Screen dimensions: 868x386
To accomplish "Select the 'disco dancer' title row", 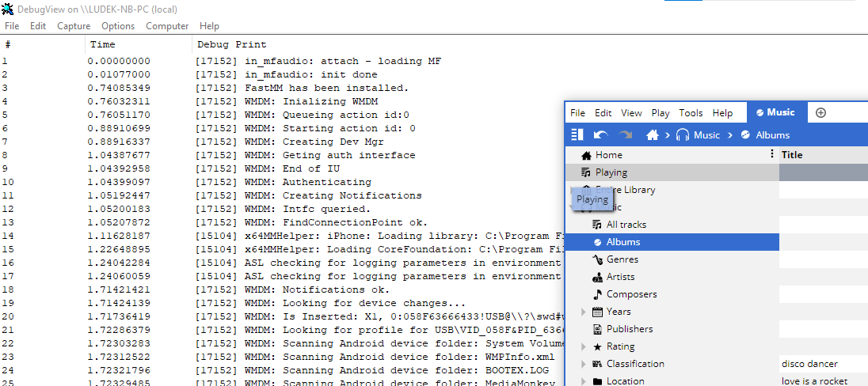I will pos(809,364).
